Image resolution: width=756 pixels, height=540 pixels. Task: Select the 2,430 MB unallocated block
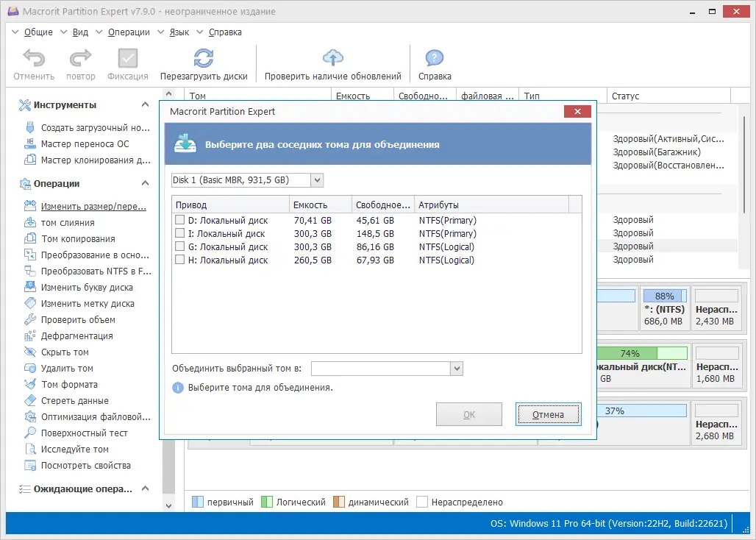coord(716,308)
